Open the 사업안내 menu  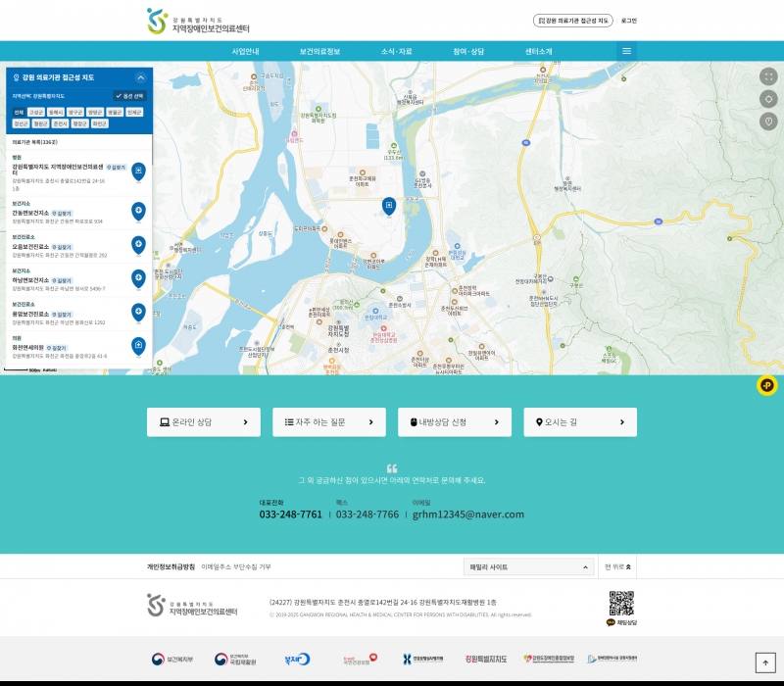[245, 50]
